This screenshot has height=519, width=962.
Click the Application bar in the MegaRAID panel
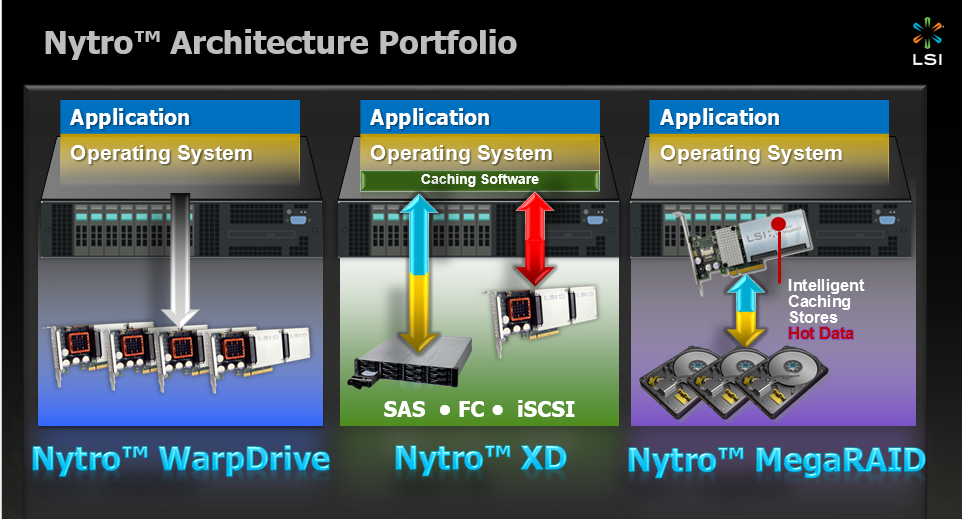770,118
